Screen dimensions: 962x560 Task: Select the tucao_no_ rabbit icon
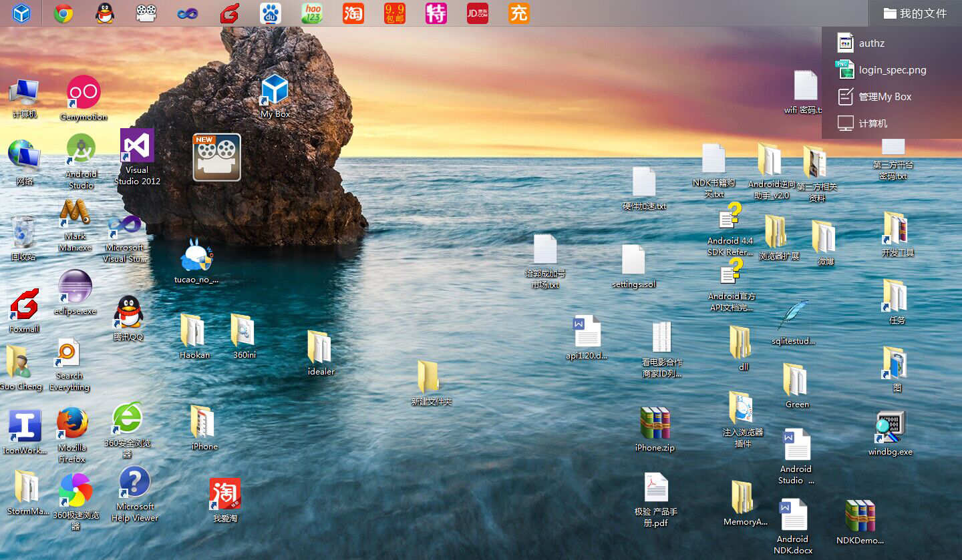[196, 261]
